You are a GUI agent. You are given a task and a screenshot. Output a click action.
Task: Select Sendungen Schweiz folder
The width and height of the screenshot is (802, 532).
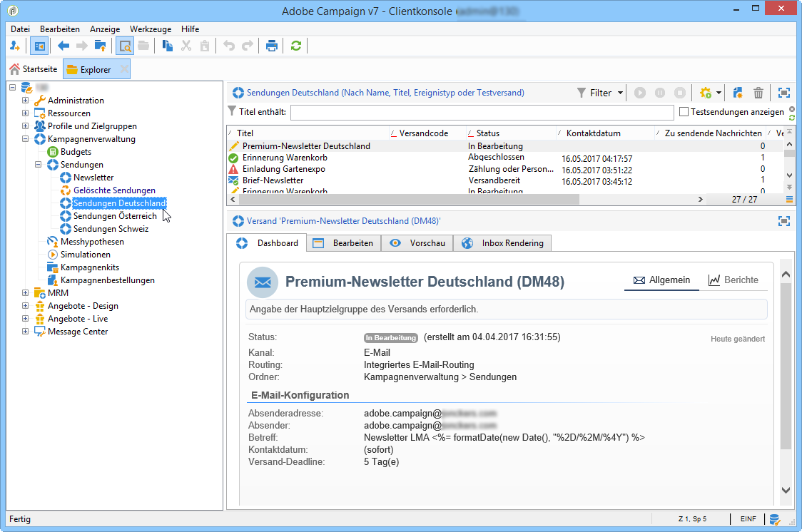coord(111,228)
